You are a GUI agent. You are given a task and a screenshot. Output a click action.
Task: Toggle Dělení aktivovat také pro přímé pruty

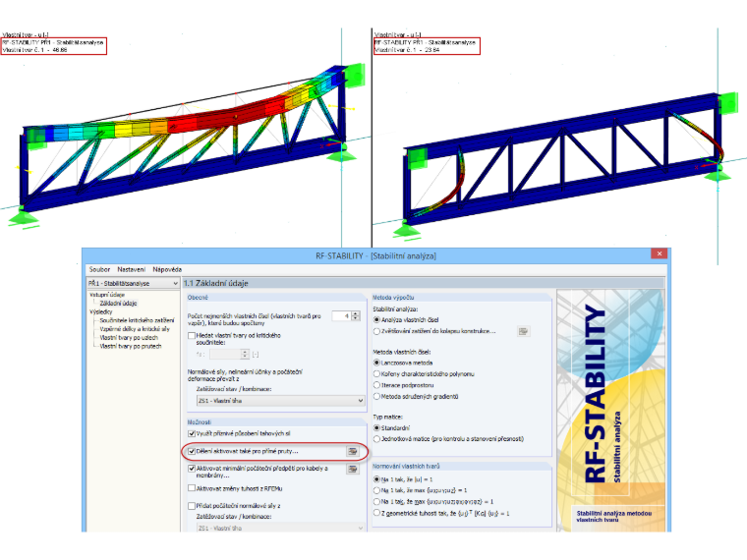click(192, 451)
